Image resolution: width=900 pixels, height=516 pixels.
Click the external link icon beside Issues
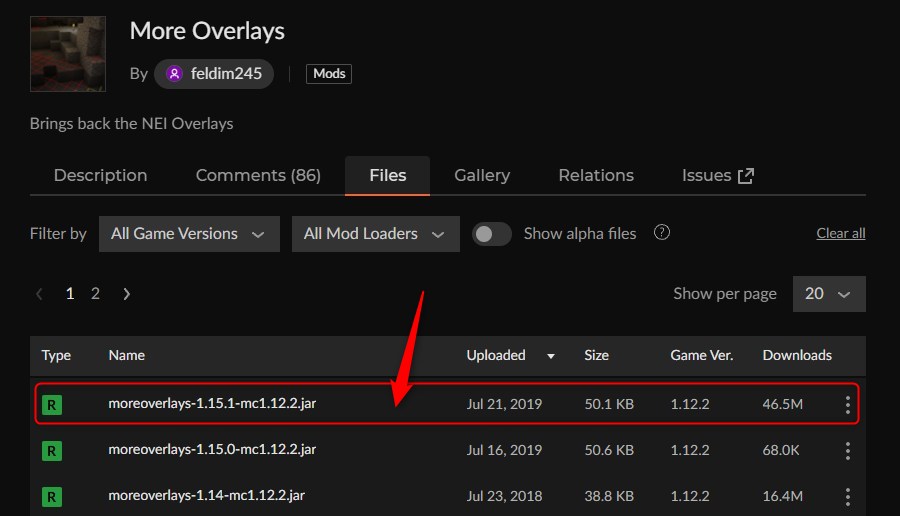(746, 176)
